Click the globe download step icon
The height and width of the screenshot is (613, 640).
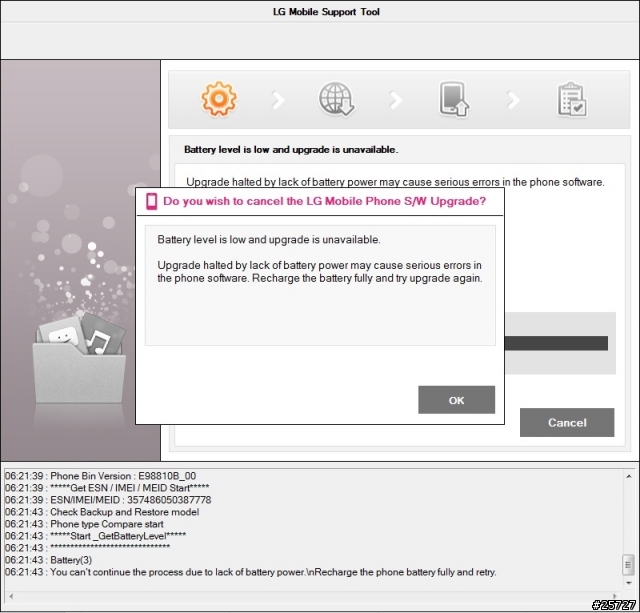[x=336, y=99]
